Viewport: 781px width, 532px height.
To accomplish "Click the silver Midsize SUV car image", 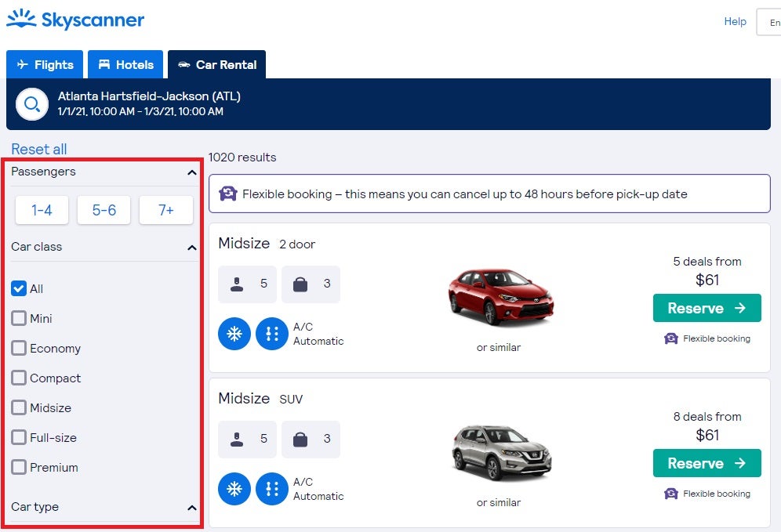I will click(502, 452).
